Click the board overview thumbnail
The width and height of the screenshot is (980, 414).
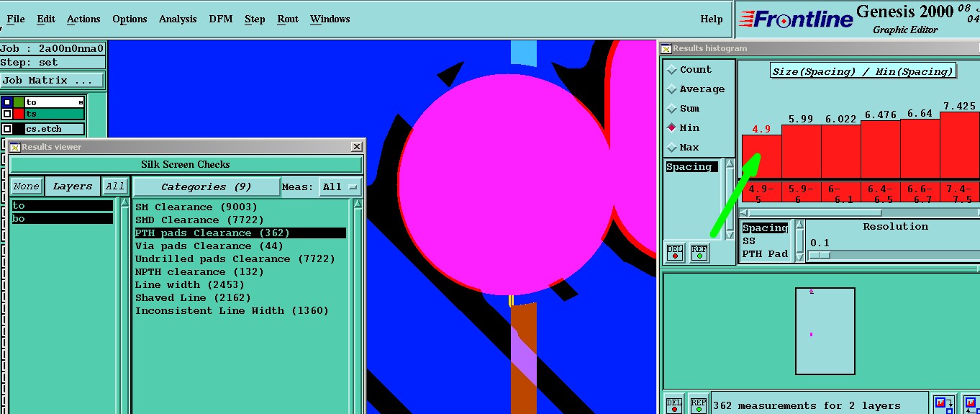pos(825,331)
